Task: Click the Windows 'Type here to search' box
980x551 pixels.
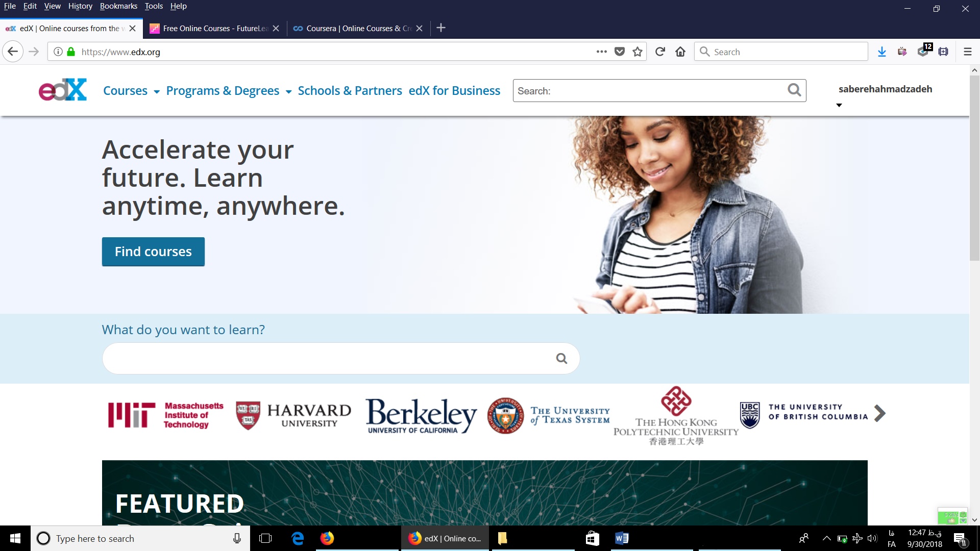Action: coord(140,538)
